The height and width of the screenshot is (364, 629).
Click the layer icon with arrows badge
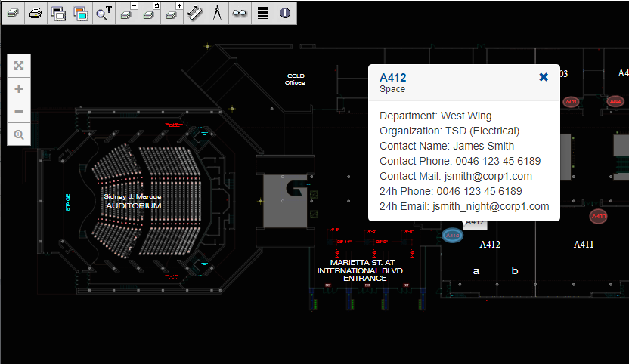coord(149,13)
